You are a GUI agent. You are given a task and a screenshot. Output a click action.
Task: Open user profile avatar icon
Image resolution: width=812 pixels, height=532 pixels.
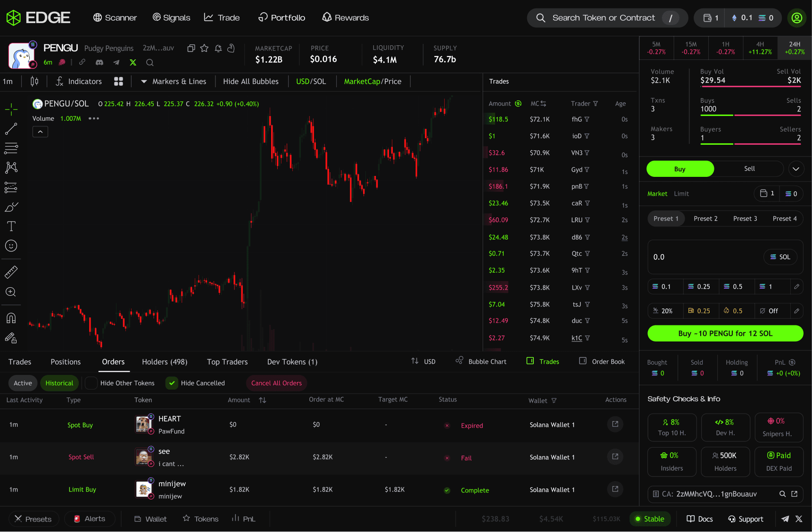[796, 18]
